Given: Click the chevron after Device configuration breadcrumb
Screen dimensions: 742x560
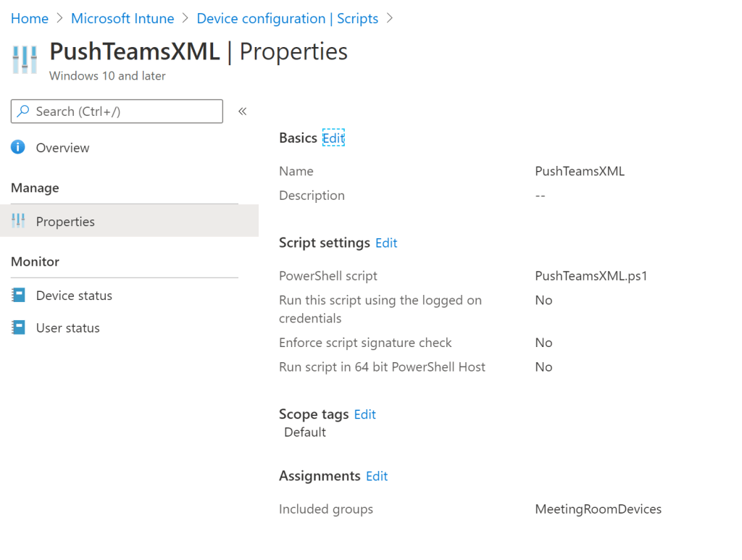Looking at the screenshot, I should tap(390, 18).
